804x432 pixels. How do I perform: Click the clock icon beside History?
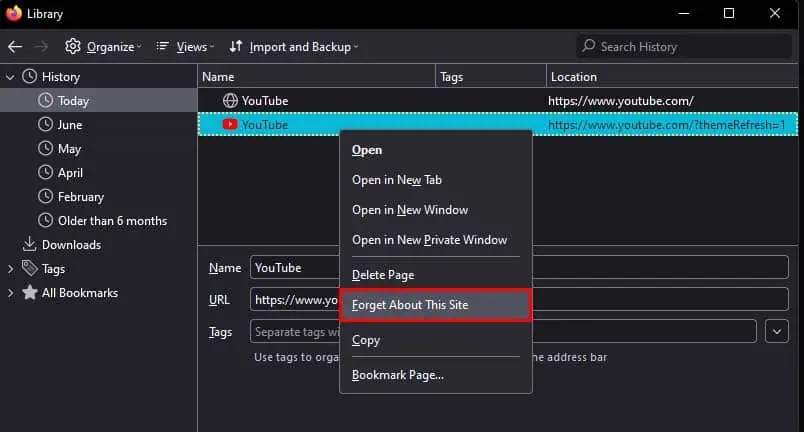(x=29, y=76)
